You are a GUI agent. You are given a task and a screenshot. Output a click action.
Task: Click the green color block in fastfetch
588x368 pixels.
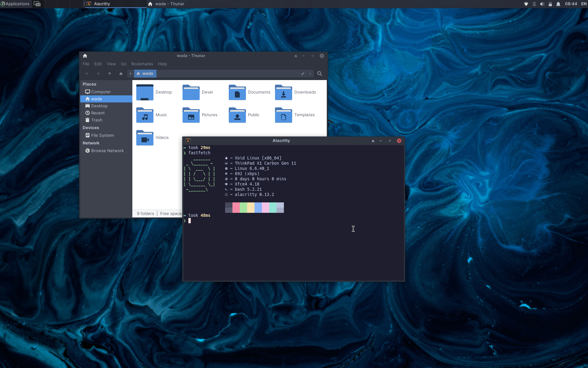(243, 208)
